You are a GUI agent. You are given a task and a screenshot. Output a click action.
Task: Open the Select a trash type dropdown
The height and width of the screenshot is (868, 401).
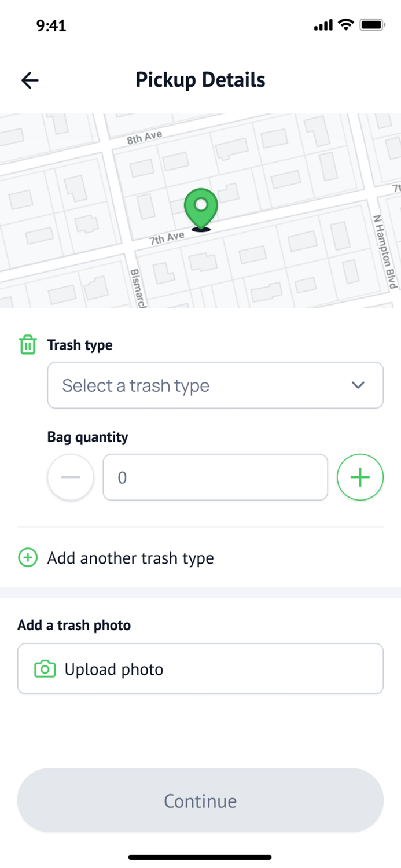pos(215,385)
